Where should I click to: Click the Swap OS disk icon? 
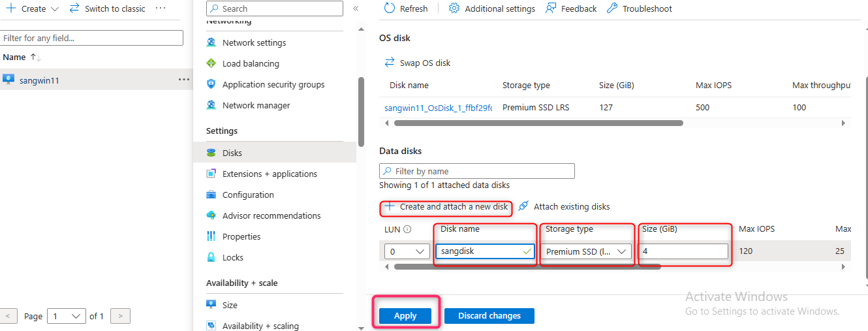[x=390, y=63]
